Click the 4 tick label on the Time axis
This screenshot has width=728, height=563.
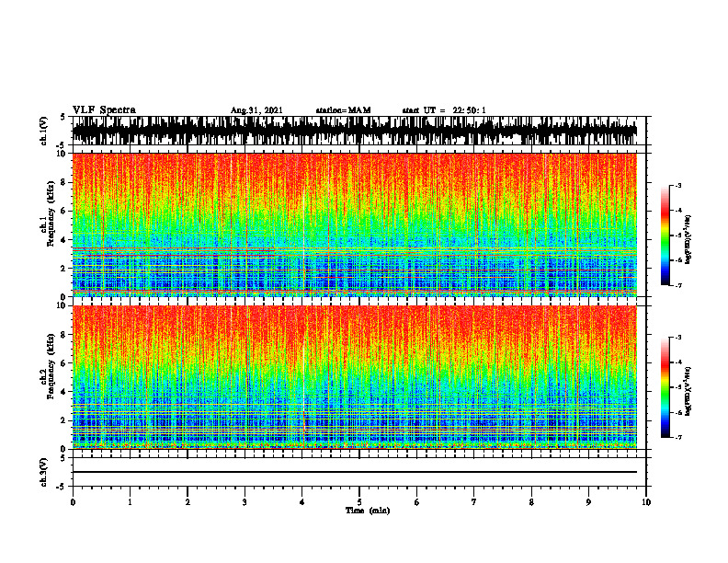tap(302, 502)
